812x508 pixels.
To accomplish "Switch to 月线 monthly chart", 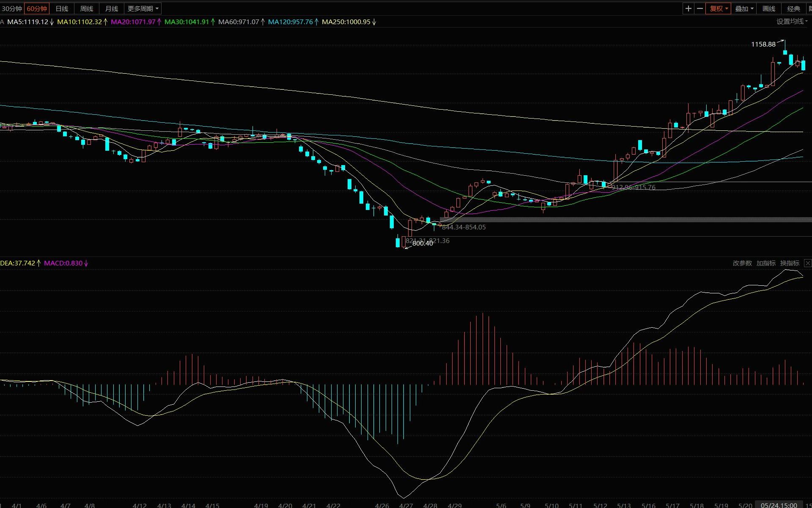I will click(x=112, y=8).
